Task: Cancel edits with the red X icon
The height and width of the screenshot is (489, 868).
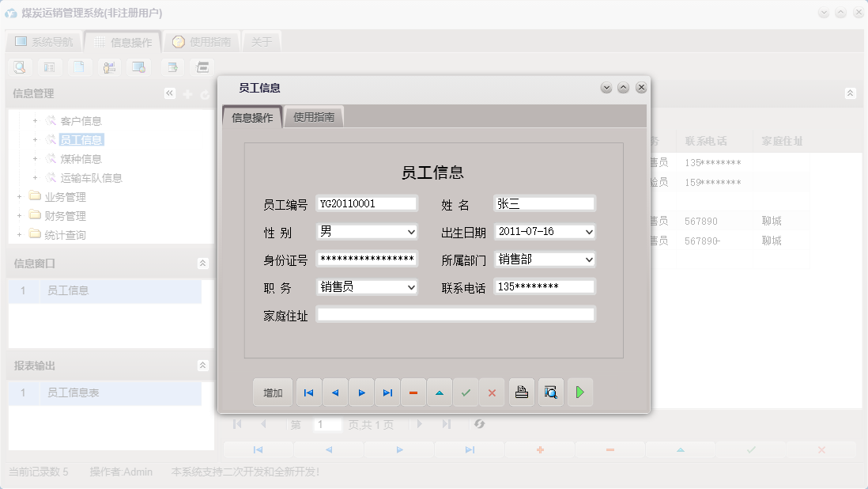Action: coord(492,392)
